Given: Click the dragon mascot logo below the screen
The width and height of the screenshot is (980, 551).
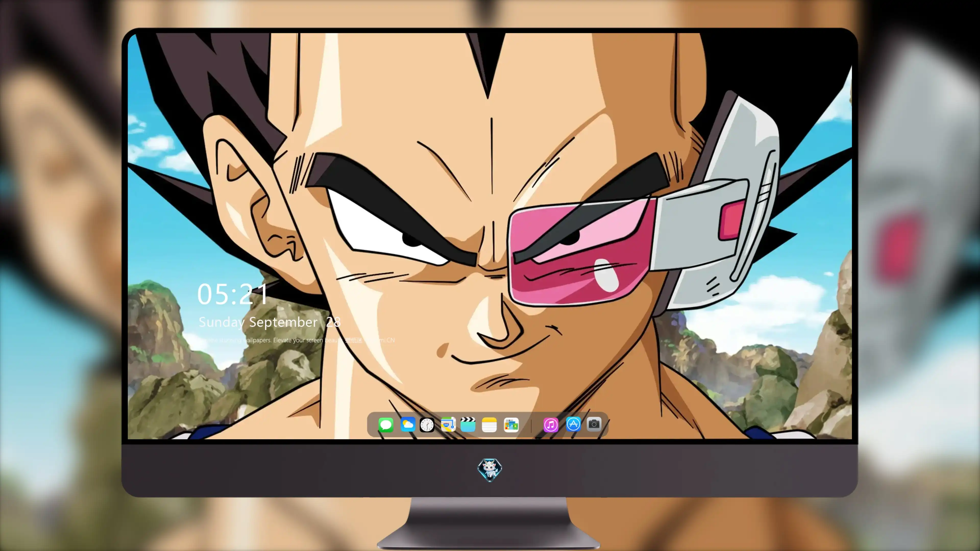Looking at the screenshot, I should (490, 470).
